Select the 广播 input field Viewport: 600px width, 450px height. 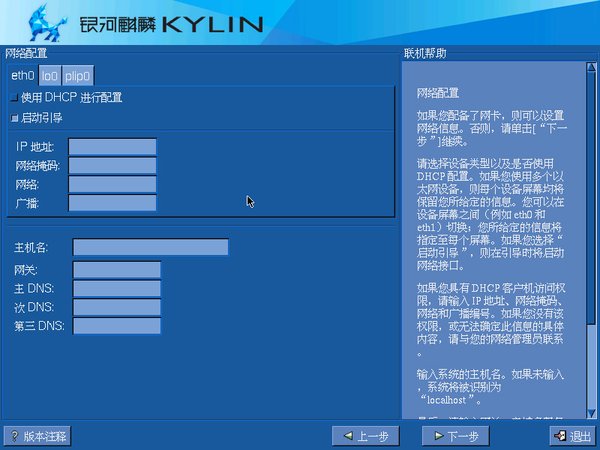(x=112, y=203)
